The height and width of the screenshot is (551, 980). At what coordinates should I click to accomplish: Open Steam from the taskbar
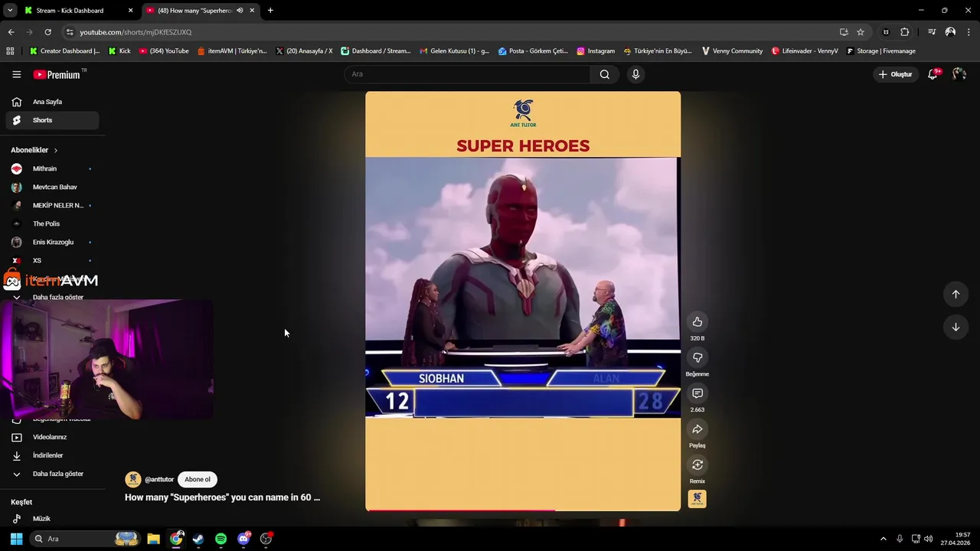(198, 539)
